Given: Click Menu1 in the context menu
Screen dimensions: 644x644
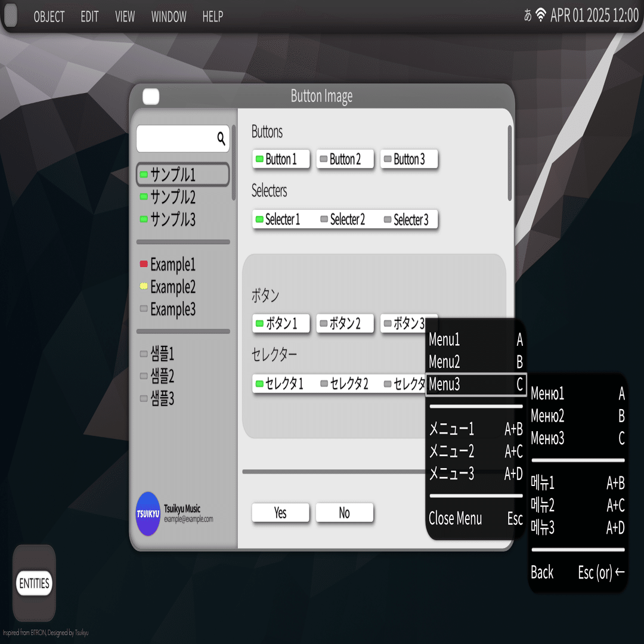Looking at the screenshot, I should click(x=476, y=340).
